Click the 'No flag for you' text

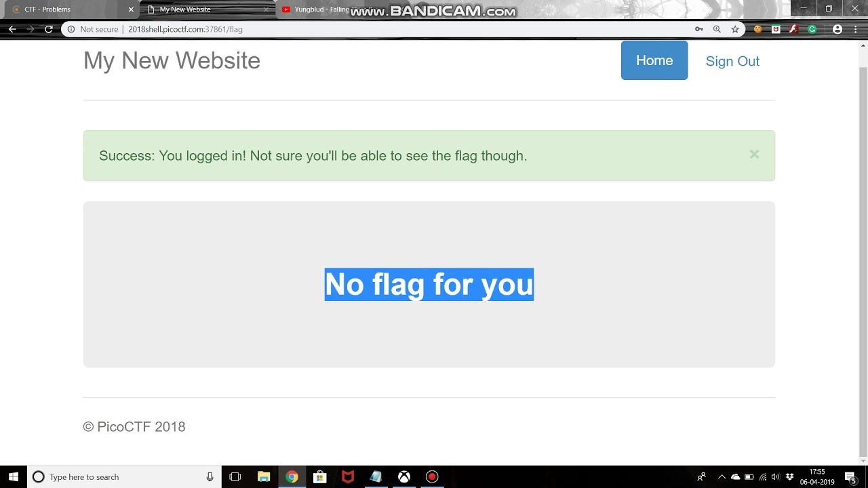(429, 284)
